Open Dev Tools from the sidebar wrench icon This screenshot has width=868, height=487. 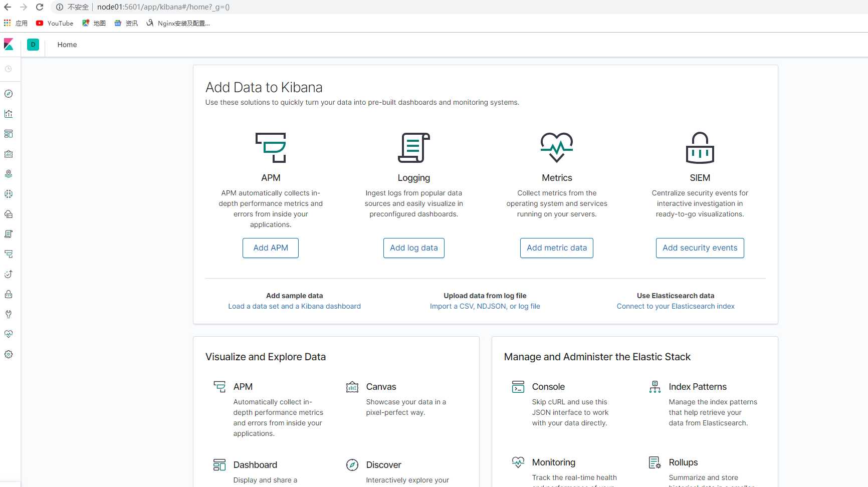[9, 314]
